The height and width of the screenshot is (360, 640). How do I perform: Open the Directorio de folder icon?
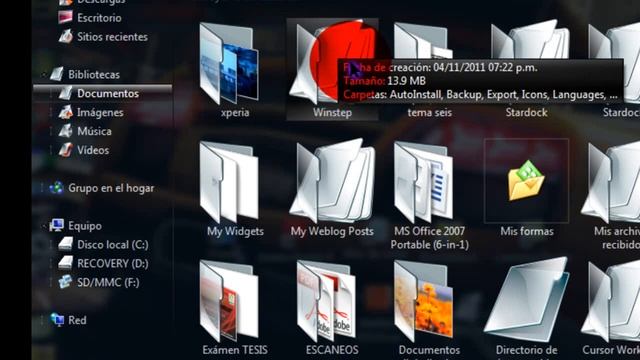(x=526, y=299)
